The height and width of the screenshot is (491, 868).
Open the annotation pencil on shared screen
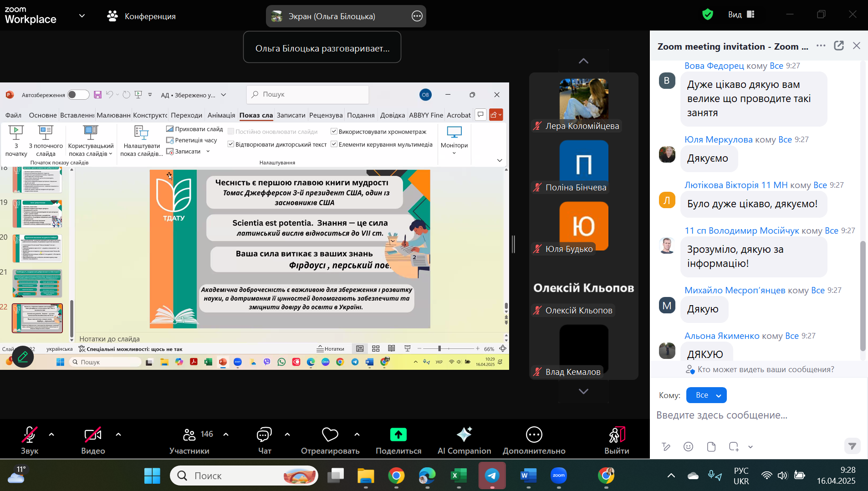pyautogui.click(x=23, y=357)
